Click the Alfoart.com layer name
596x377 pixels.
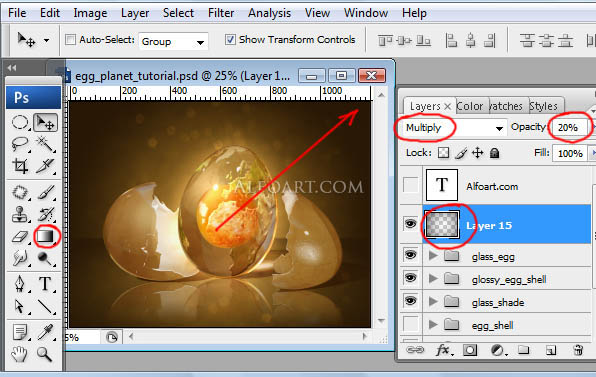[x=492, y=186]
